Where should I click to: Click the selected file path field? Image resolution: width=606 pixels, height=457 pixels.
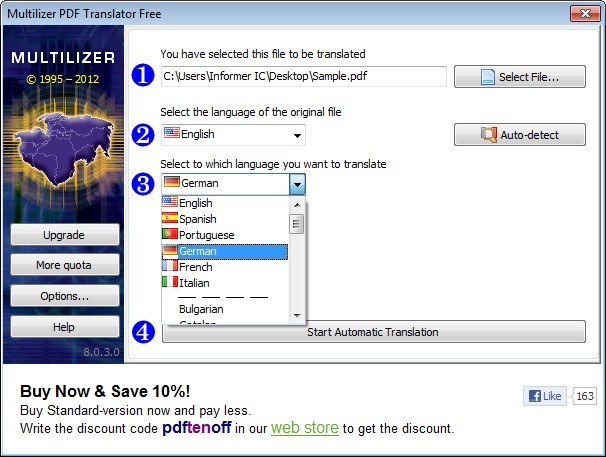304,76
